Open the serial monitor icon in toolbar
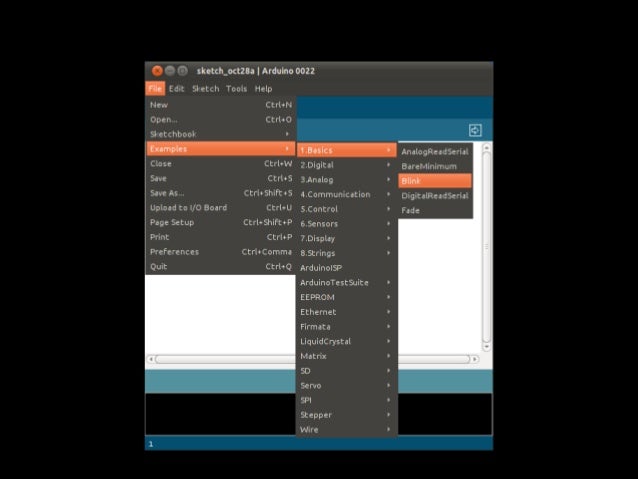 tap(475, 130)
